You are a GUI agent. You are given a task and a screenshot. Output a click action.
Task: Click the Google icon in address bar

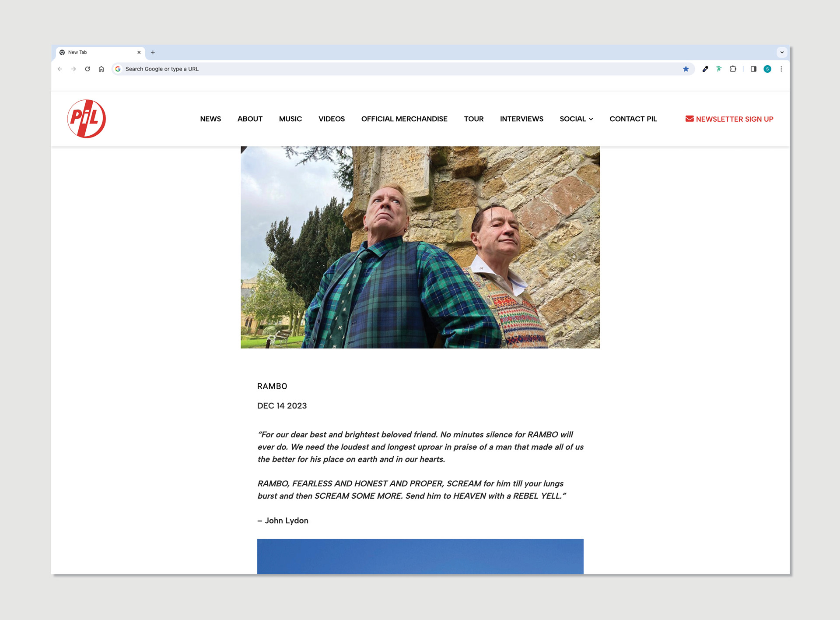point(118,69)
